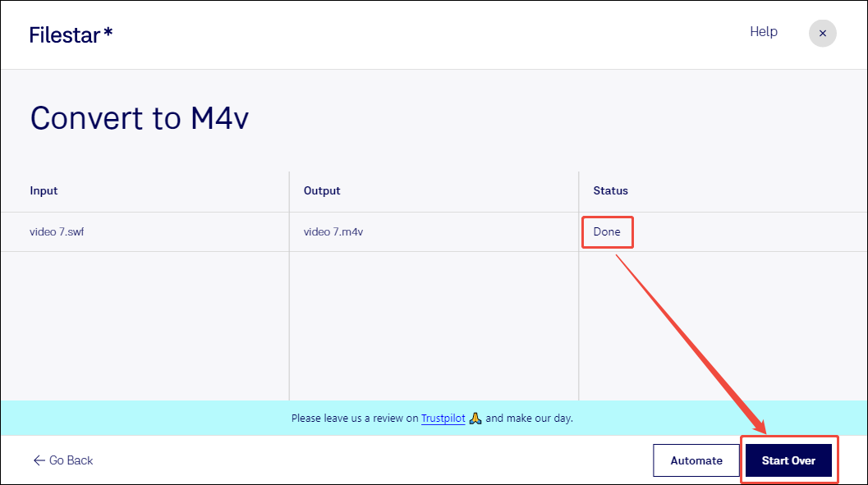The width and height of the screenshot is (868, 485).
Task: Click the Output column header
Action: pyautogui.click(x=322, y=190)
